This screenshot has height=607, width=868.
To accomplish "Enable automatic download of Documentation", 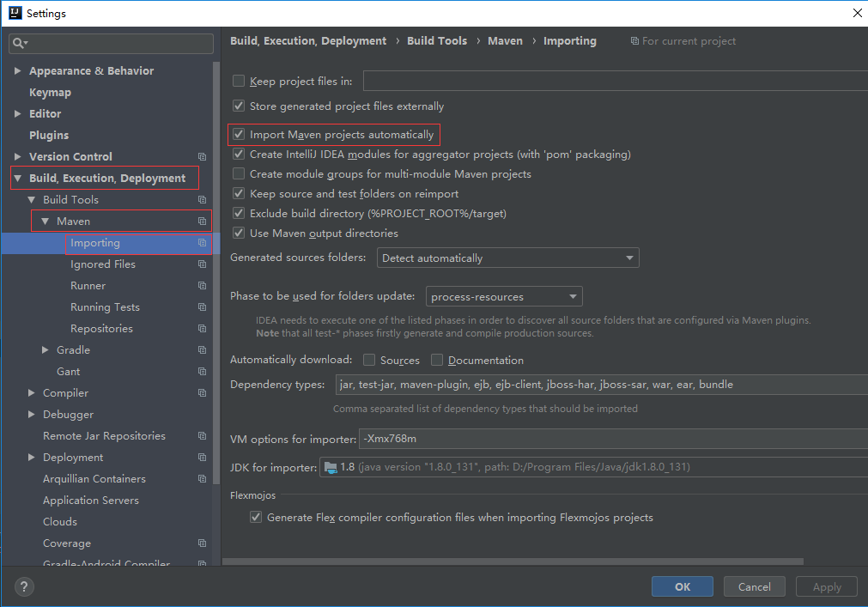I will tap(437, 360).
